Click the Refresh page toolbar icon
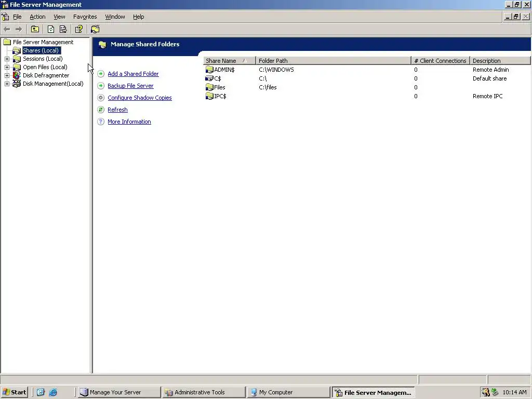The image size is (532, 399). 50,29
